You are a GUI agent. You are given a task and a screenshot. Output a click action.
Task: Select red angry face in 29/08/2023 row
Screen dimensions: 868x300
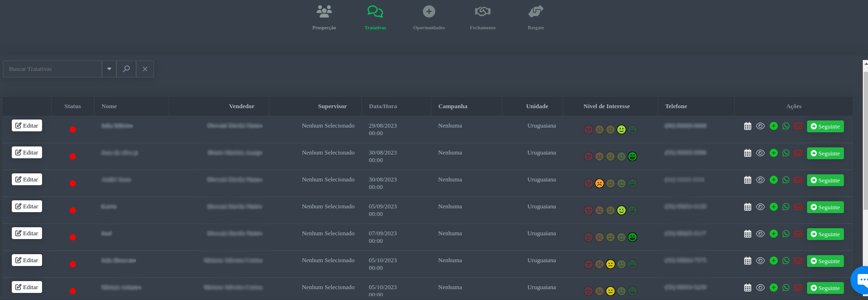tap(588, 129)
